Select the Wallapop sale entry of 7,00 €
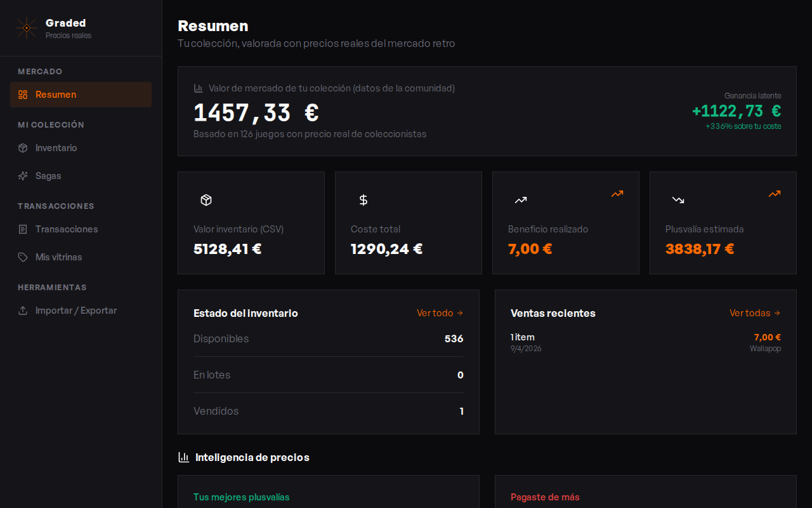The image size is (812, 508). 646,342
